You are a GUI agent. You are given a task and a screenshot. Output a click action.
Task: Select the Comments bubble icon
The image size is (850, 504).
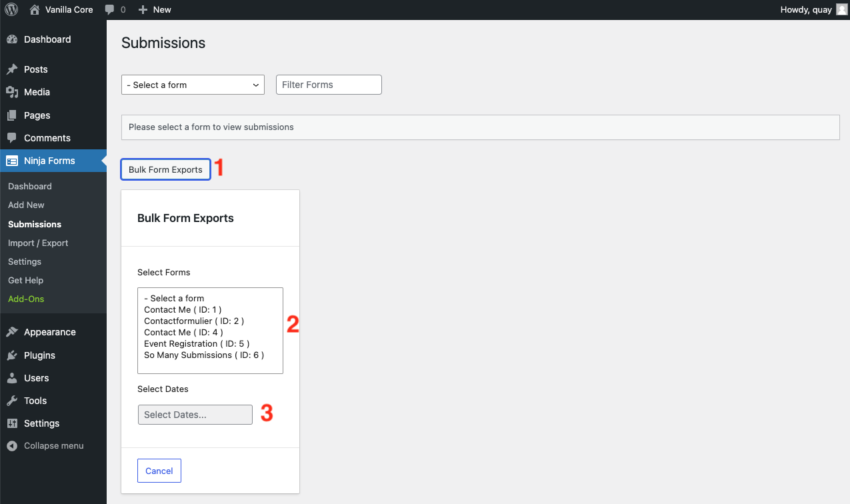coord(11,138)
